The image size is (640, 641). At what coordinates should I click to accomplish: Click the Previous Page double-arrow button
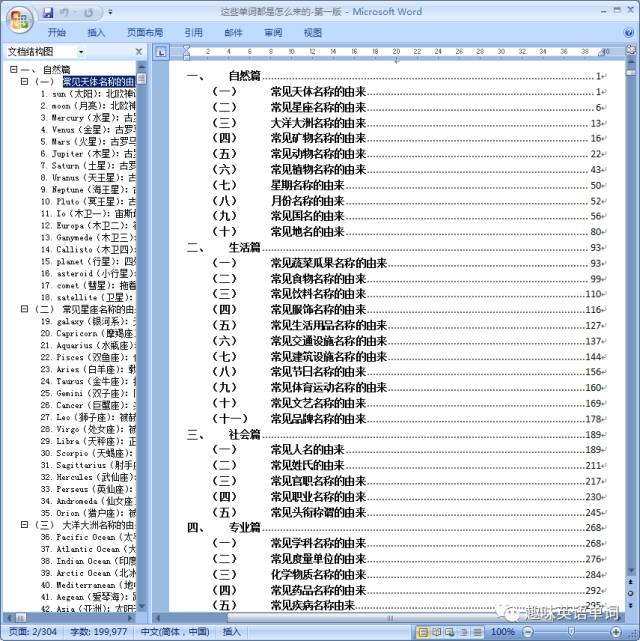point(631,582)
